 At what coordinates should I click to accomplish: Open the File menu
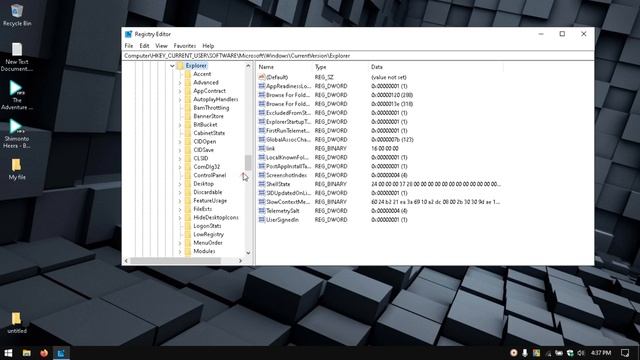[129, 46]
